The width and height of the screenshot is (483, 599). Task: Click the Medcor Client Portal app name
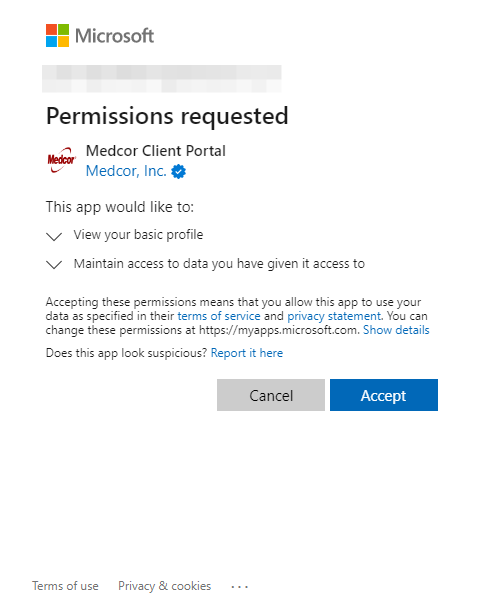(156, 151)
